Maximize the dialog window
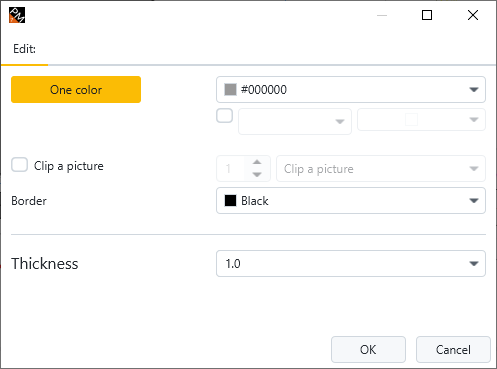The image size is (497, 369). [427, 15]
